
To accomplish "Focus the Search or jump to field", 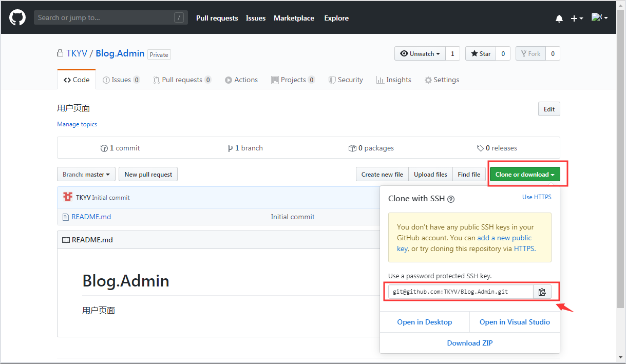I will pos(110,18).
